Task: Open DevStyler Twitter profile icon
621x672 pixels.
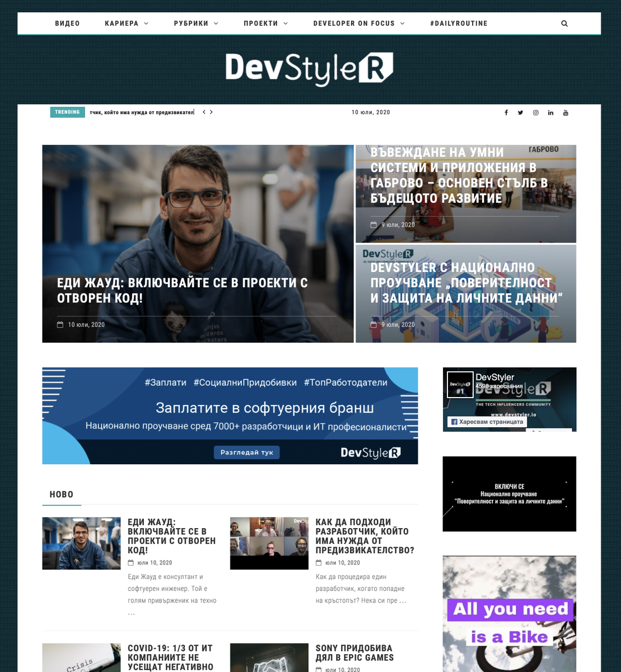Action: coord(520,113)
